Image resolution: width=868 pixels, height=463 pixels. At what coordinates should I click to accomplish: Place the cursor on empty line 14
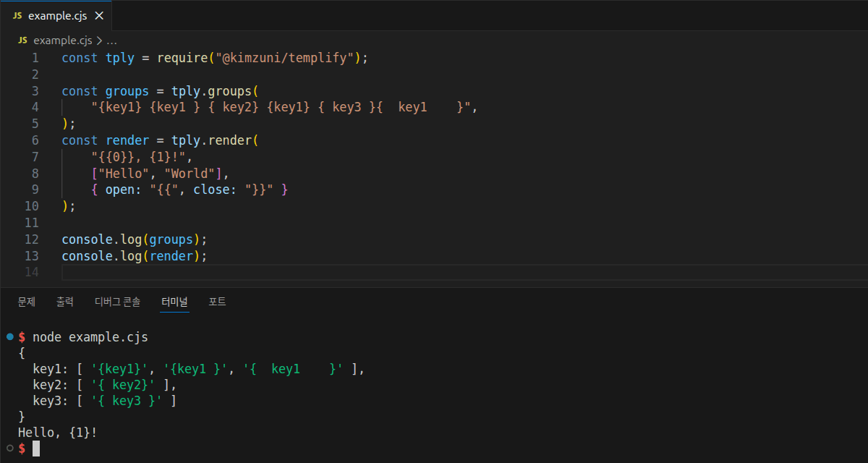coord(289,272)
